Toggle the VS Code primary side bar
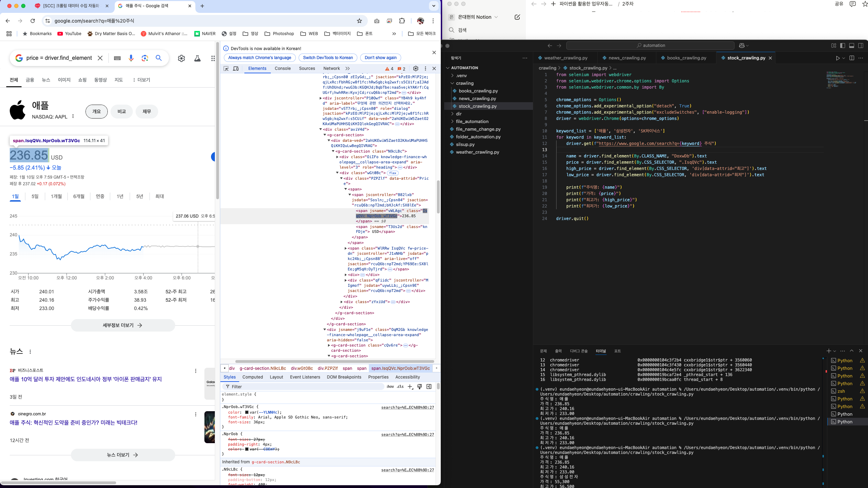The image size is (868, 488). tap(843, 46)
